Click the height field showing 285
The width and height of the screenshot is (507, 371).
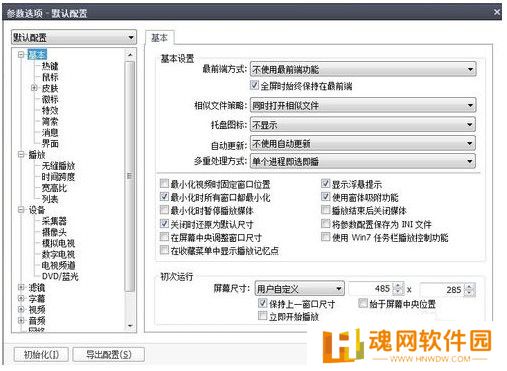442,289
